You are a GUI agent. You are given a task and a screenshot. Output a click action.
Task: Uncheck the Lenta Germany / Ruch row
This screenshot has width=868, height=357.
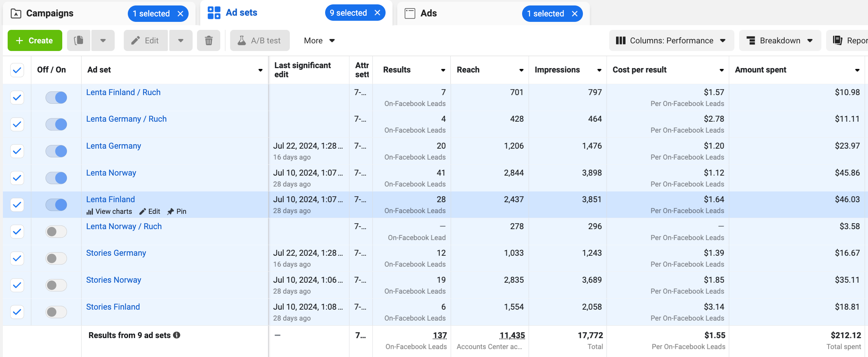[17, 124]
